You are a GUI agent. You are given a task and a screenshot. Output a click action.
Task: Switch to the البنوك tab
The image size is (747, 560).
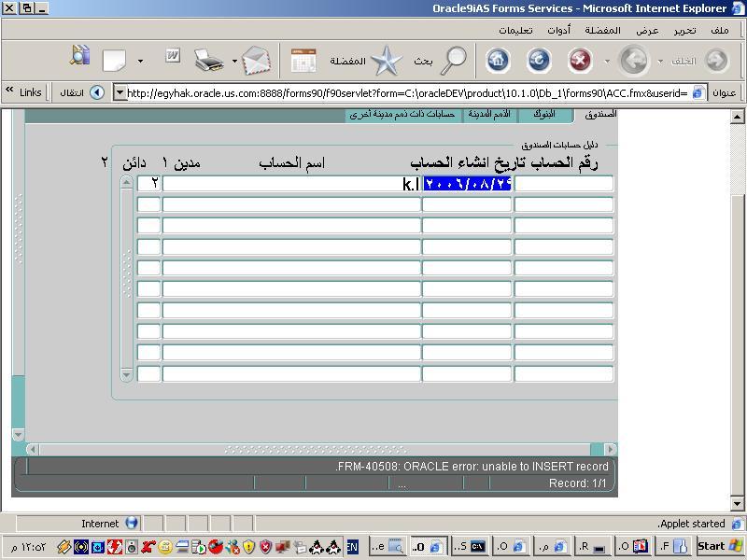click(543, 115)
